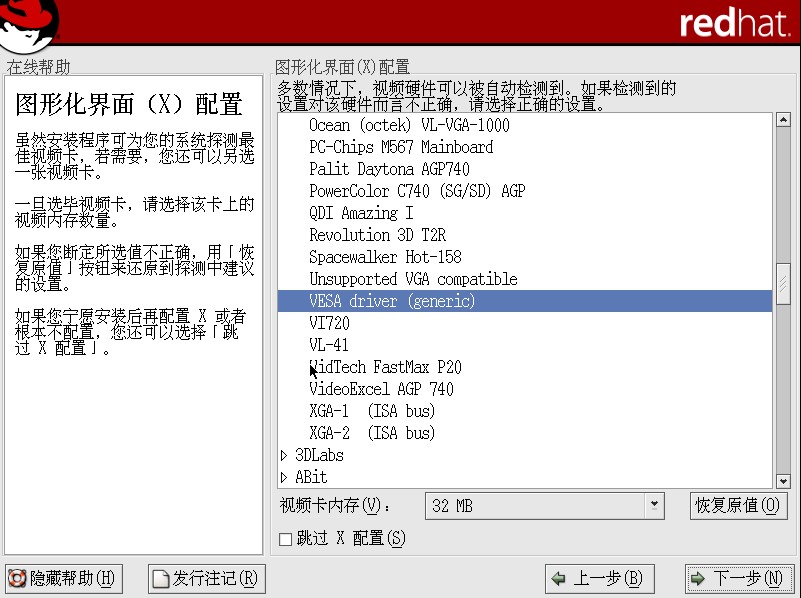Click the scrollbar down arrow of card list
Screen dimensions: 801x598
[783, 481]
